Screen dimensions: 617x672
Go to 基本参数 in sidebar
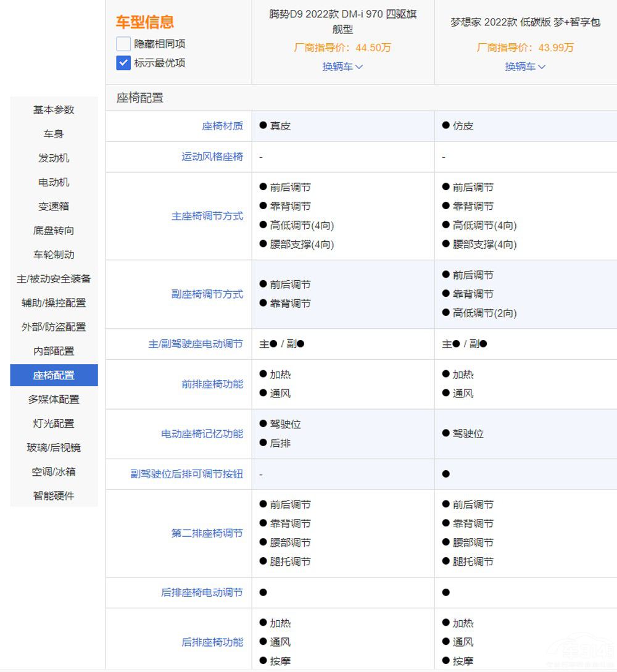[54, 110]
